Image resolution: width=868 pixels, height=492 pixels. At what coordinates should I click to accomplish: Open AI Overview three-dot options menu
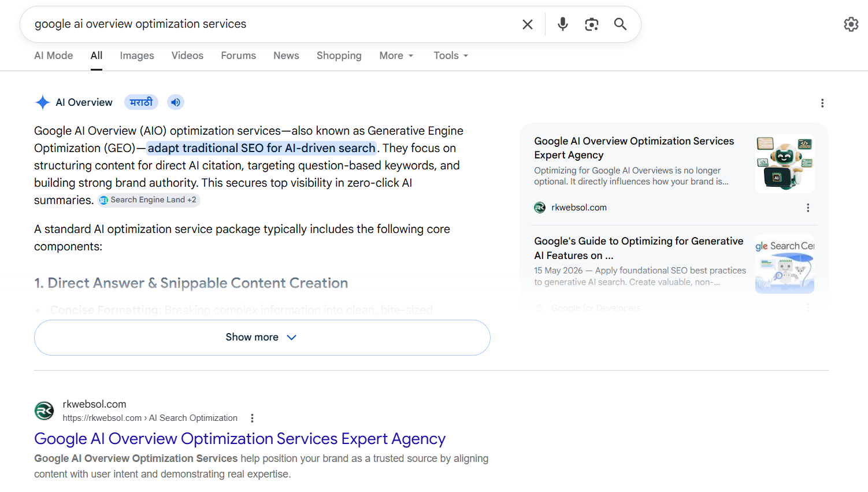tap(822, 103)
